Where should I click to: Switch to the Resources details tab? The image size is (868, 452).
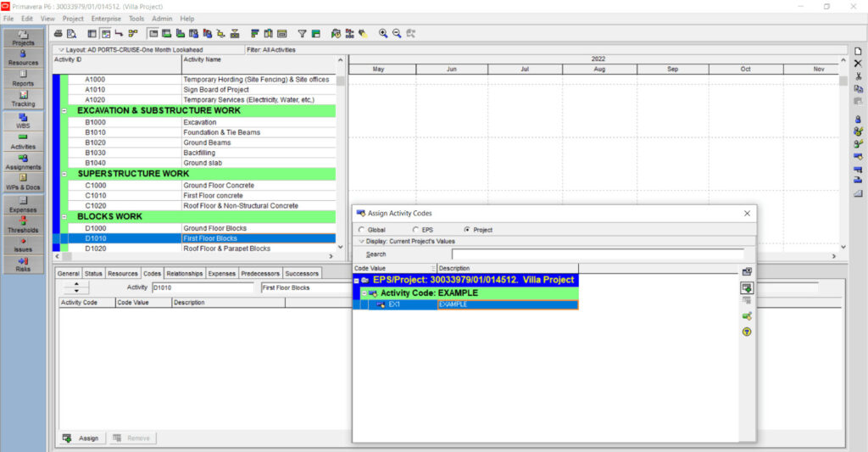pyautogui.click(x=123, y=274)
